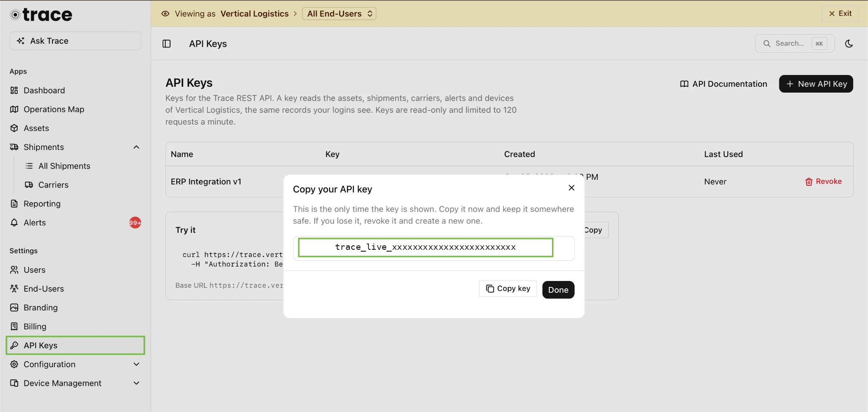868x412 pixels.
Task: Click the ERP Integration v1 name cell
Action: click(x=206, y=182)
